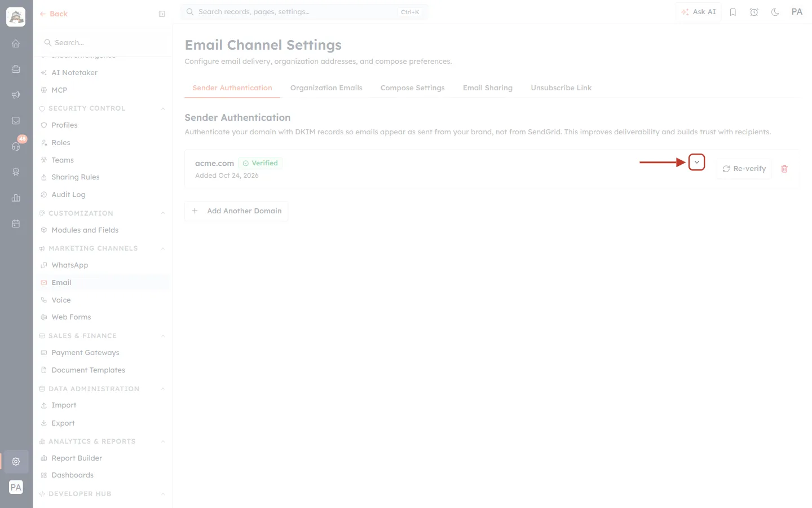Open Payment Gateways settings

pos(85,353)
